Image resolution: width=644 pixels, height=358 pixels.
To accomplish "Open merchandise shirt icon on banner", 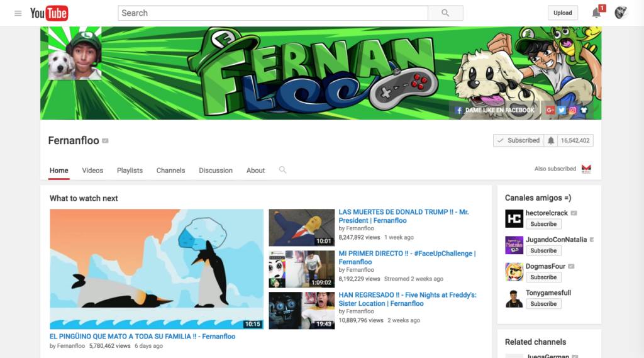I will [584, 110].
